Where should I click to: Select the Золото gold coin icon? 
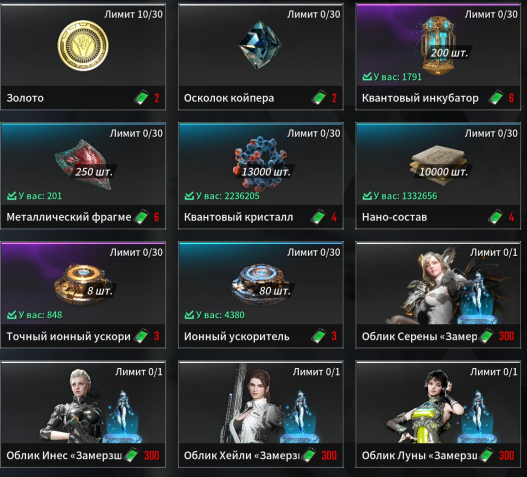pos(83,45)
